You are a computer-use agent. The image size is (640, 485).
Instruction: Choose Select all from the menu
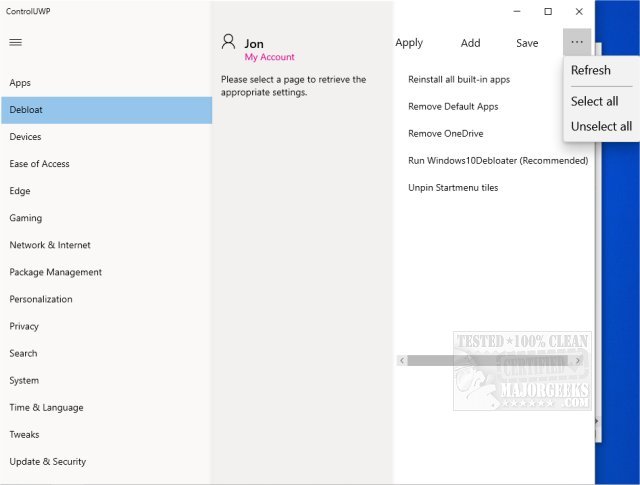(595, 101)
